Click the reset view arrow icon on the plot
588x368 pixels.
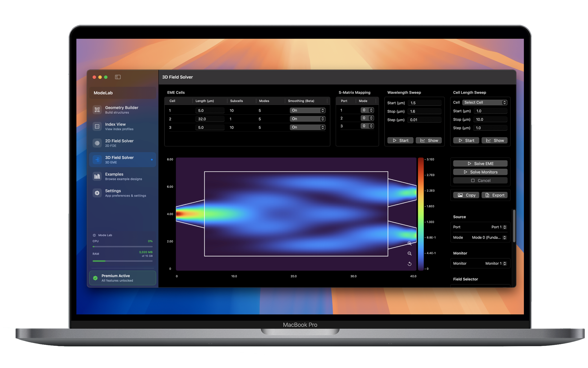pyautogui.click(x=409, y=264)
